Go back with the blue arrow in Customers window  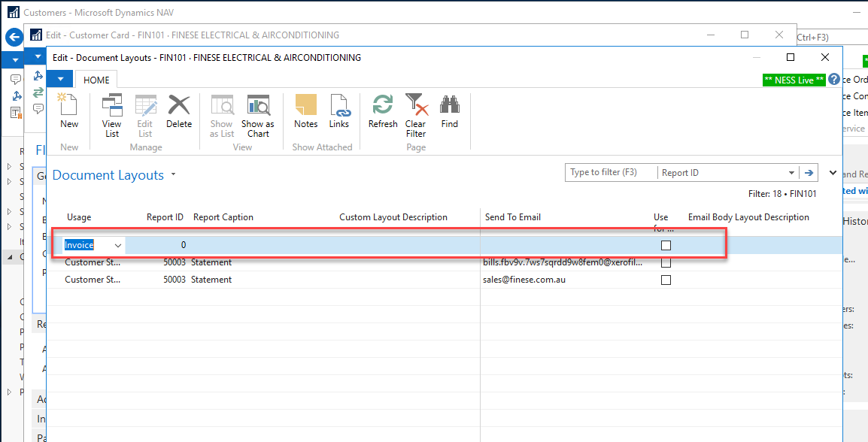tap(14, 38)
